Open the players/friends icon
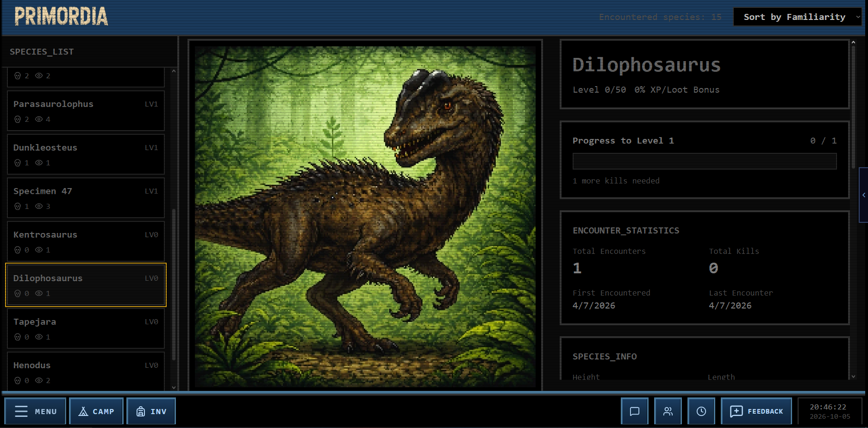This screenshot has width=868, height=428. [668, 411]
